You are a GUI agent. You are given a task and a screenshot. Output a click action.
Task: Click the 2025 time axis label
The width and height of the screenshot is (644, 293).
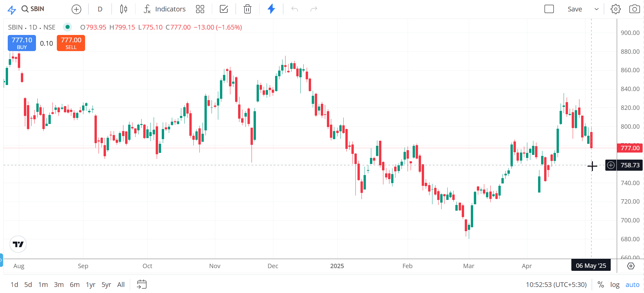click(x=337, y=266)
